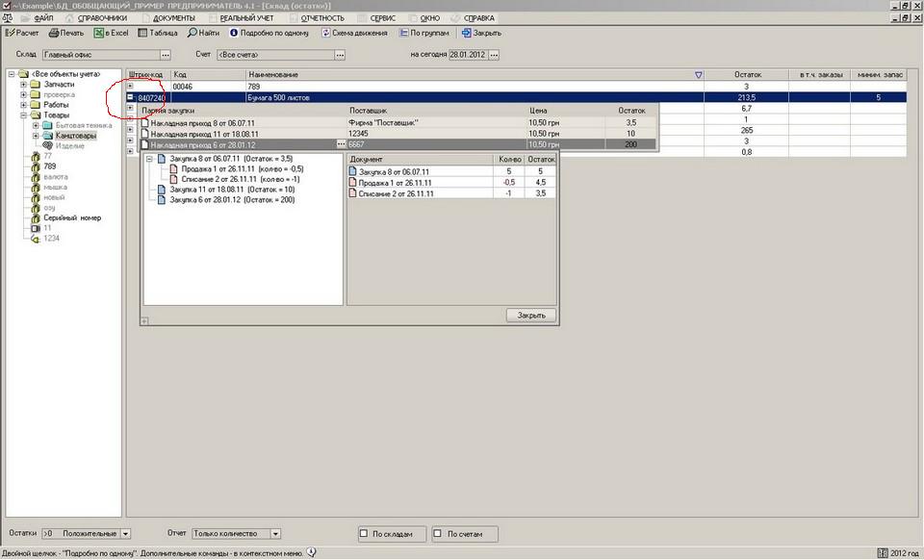Collapse the Бумага 500 листов row
The height and width of the screenshot is (560, 924).
tap(131, 97)
